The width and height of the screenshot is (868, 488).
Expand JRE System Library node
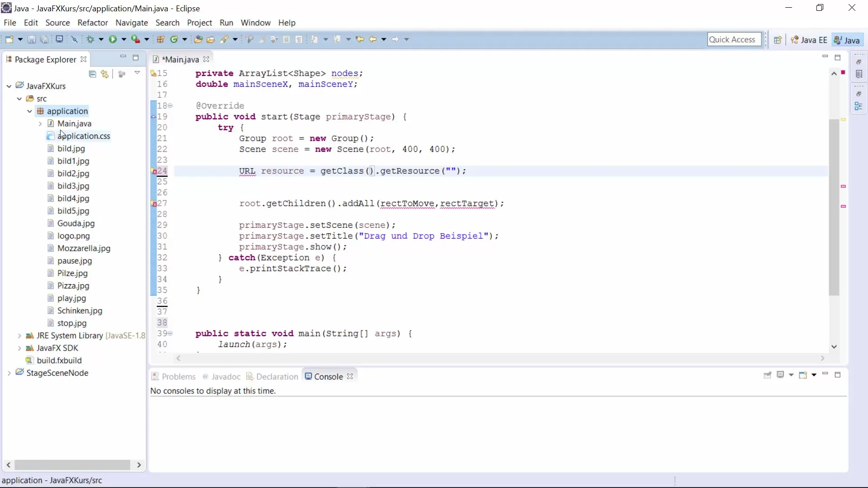[x=19, y=336]
